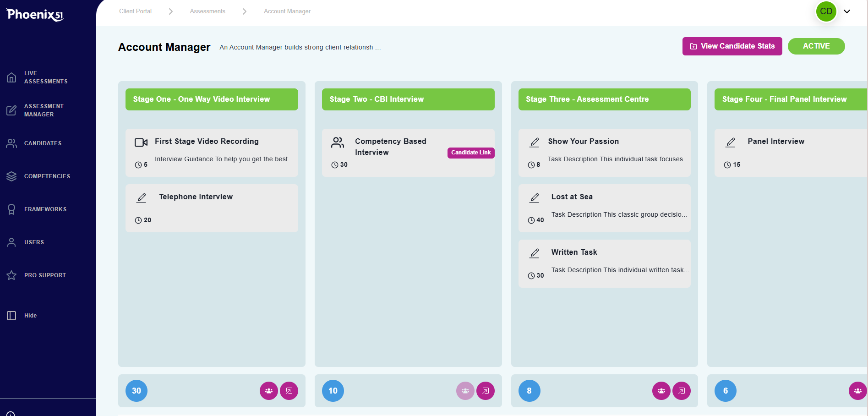Go to Assessments breadcrumb link
Viewport: 868px width, 416px height.
tap(207, 11)
